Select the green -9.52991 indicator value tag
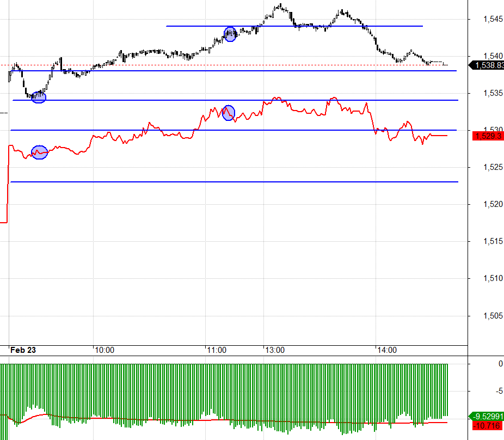The image size is (504, 440). [487, 416]
